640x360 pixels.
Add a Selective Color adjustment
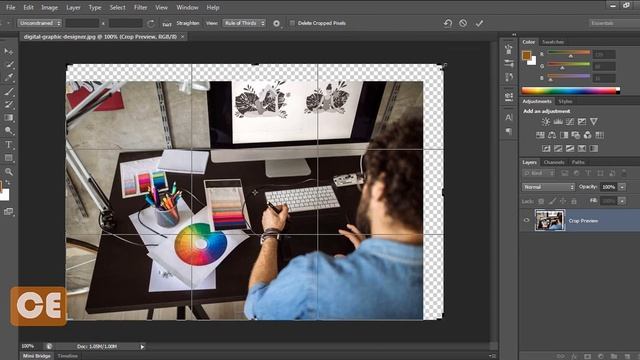594,148
